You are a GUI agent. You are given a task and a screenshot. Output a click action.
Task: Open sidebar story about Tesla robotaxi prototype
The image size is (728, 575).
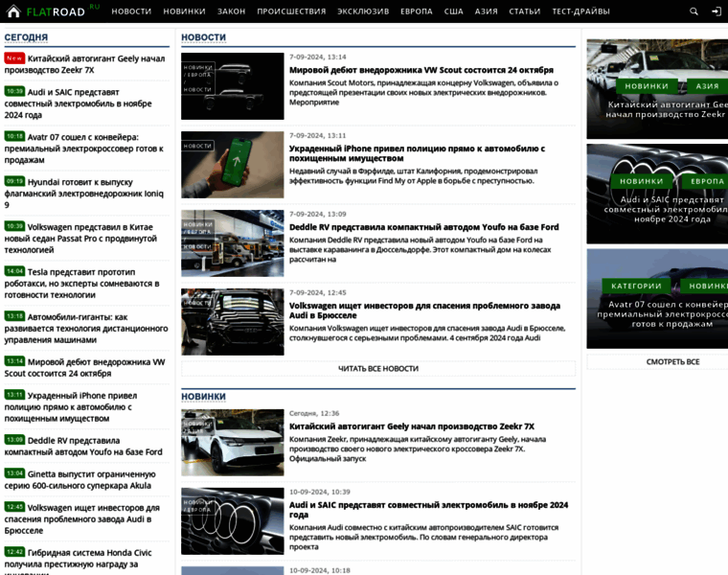pos(81,284)
